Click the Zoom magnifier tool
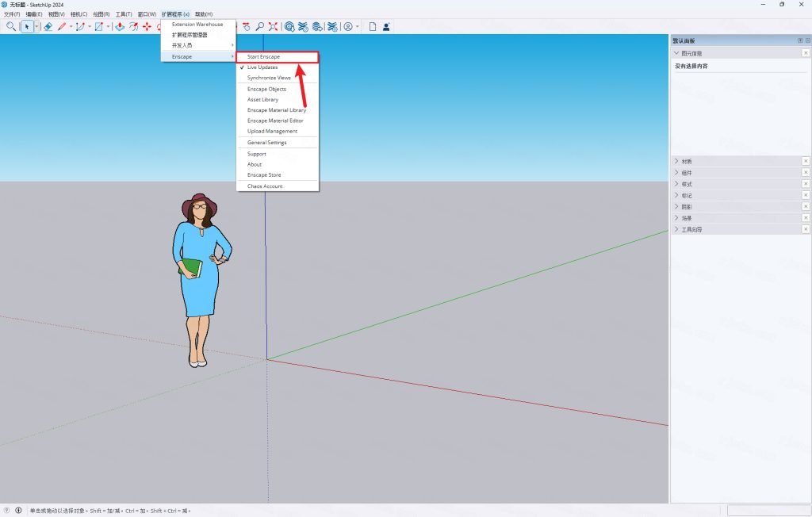 click(259, 26)
